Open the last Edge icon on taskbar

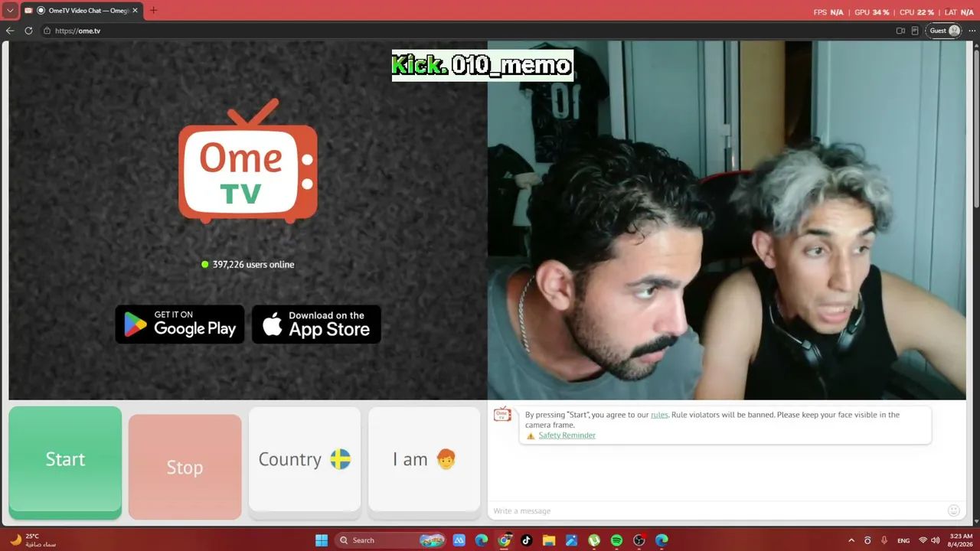click(x=661, y=540)
